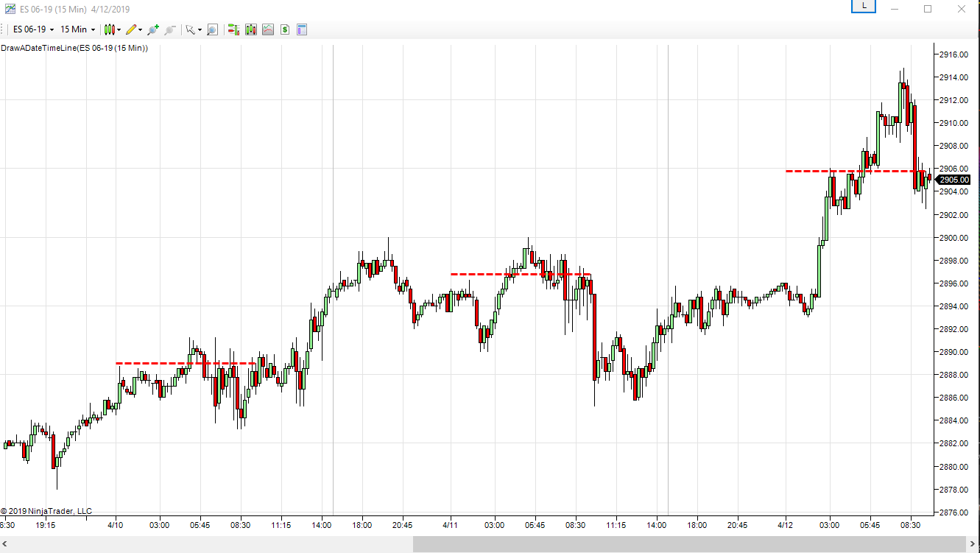Screen dimensions: 980x553
Task: Click the 2916.00 price axis label
Action: [954, 54]
